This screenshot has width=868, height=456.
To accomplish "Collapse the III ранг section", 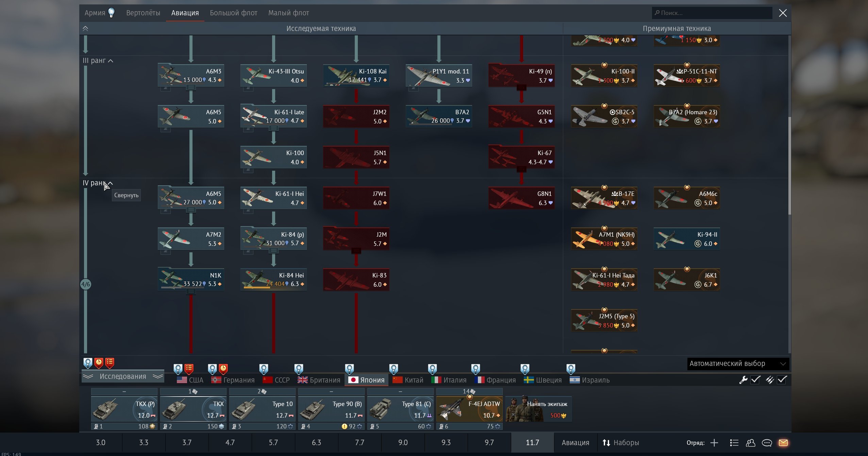I will pyautogui.click(x=110, y=61).
